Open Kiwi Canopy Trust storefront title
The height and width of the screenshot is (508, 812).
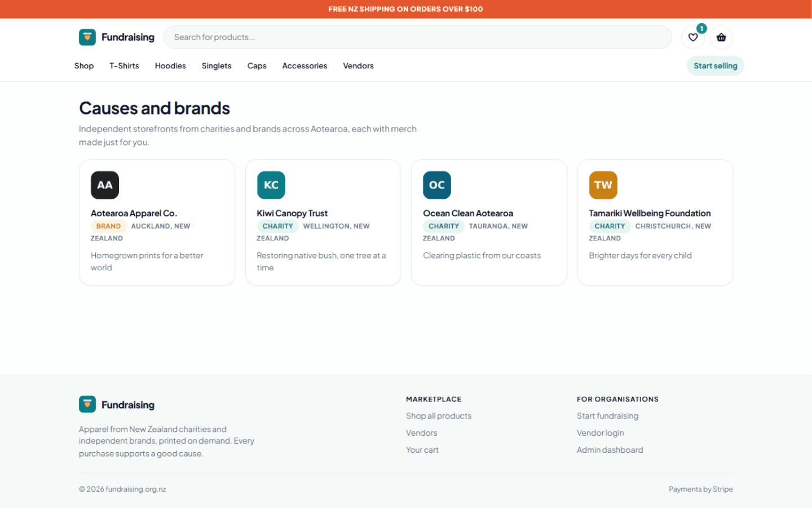coord(292,213)
